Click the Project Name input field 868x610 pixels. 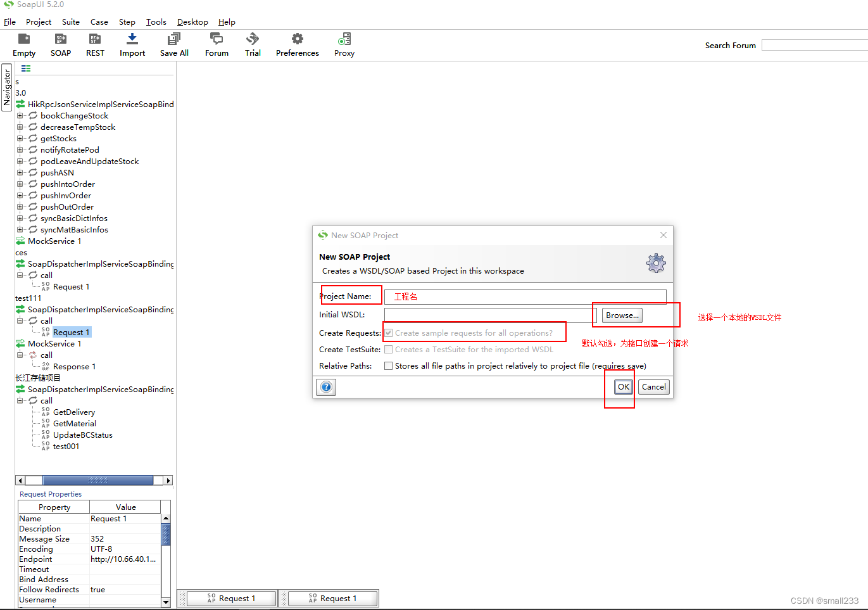(x=525, y=296)
